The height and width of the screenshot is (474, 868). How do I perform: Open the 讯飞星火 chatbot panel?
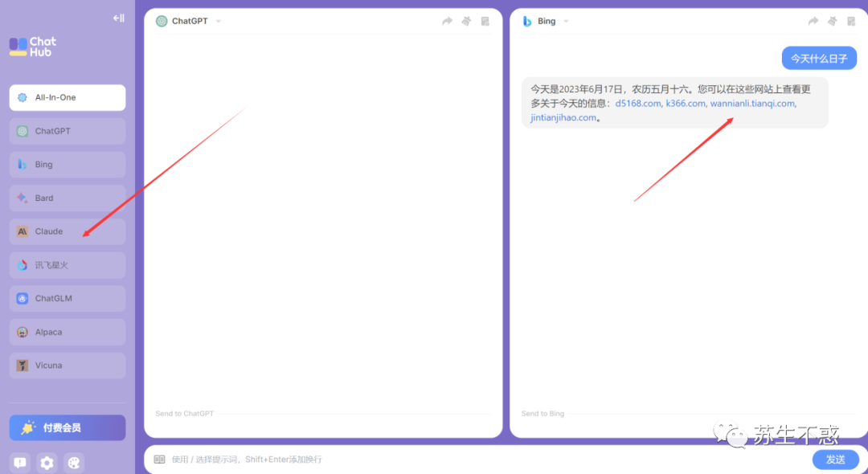[x=67, y=264]
